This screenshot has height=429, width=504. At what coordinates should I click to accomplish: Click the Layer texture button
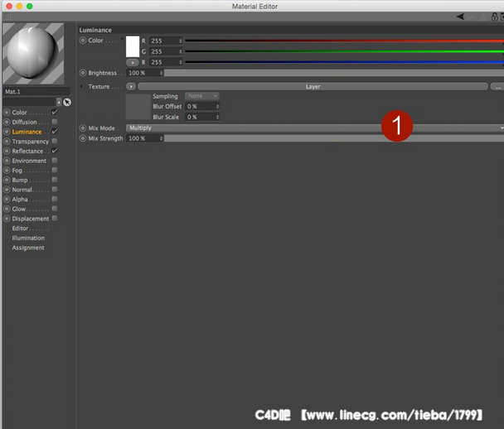coord(313,86)
